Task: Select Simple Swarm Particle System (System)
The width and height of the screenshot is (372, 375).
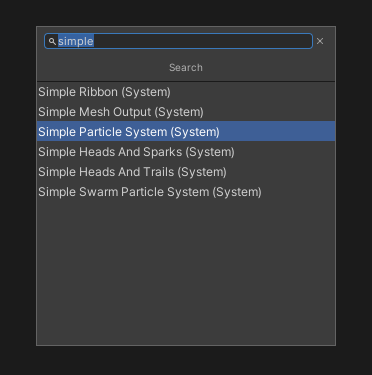Action: (x=186, y=192)
